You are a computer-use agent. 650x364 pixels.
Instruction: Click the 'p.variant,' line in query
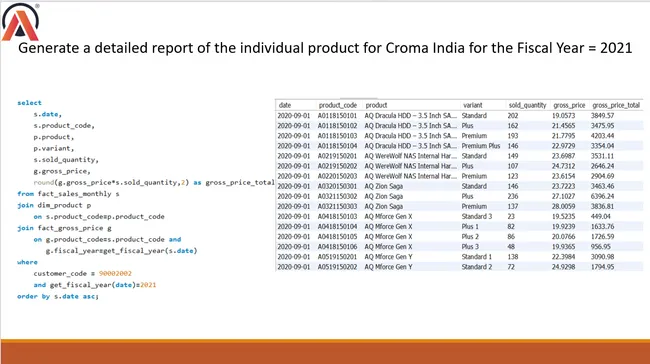coord(53,148)
